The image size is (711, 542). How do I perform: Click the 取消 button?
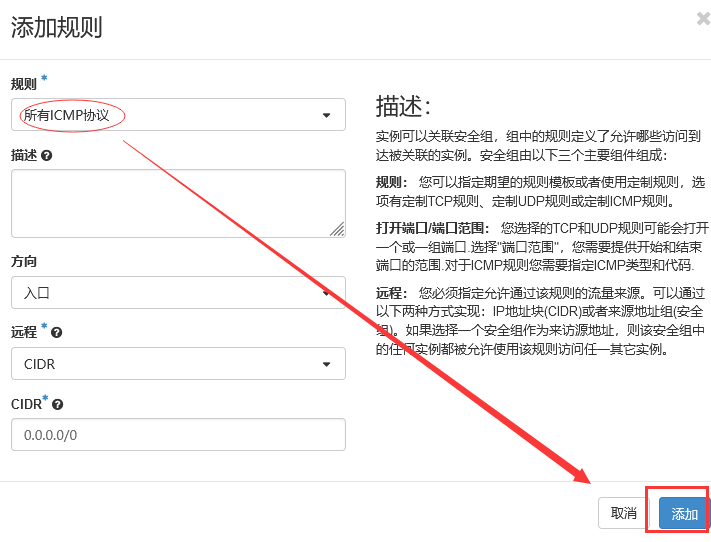tap(624, 513)
